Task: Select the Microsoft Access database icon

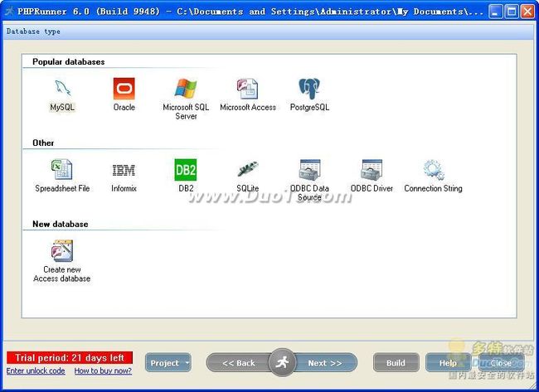Action: coord(247,89)
